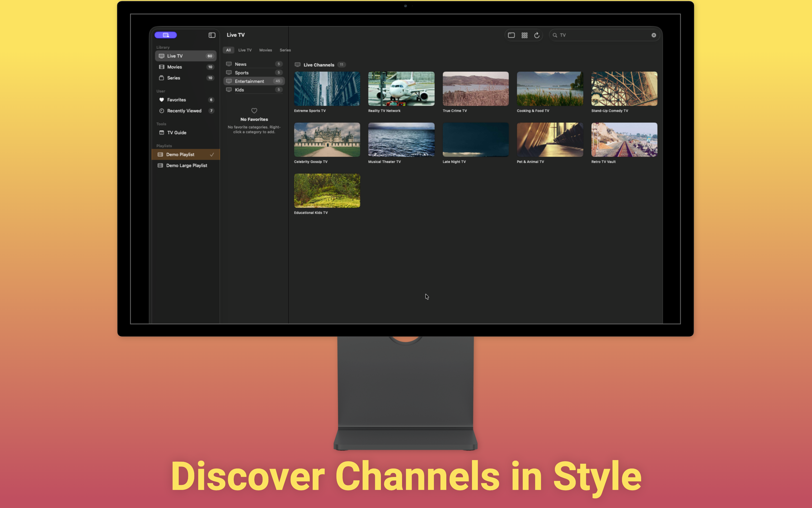Choose the Kids category
This screenshot has height=508, width=812.
point(254,90)
